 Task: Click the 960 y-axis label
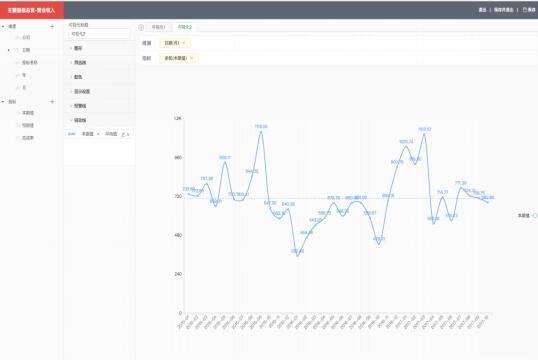click(x=178, y=158)
